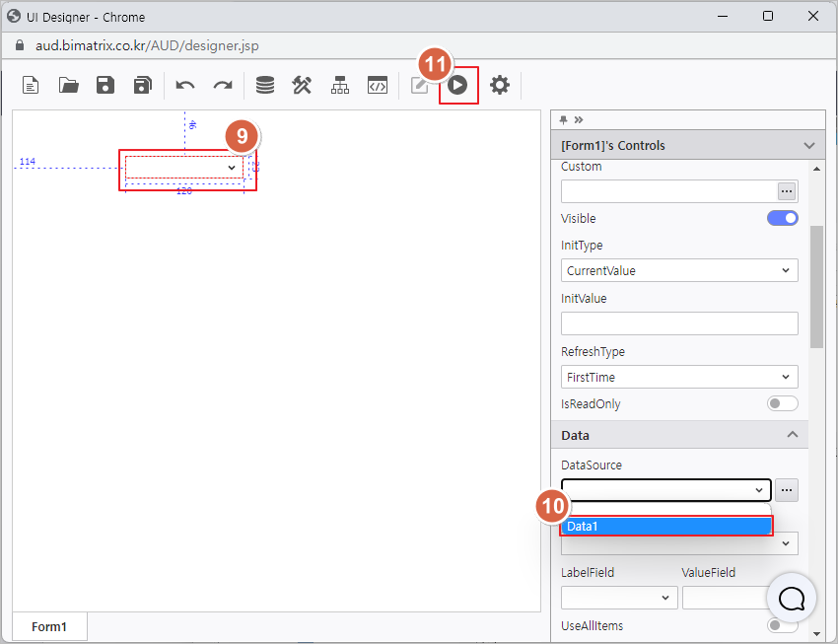Enable the UseAllItems toggle
Image resolution: width=838 pixels, height=644 pixels.
782,625
